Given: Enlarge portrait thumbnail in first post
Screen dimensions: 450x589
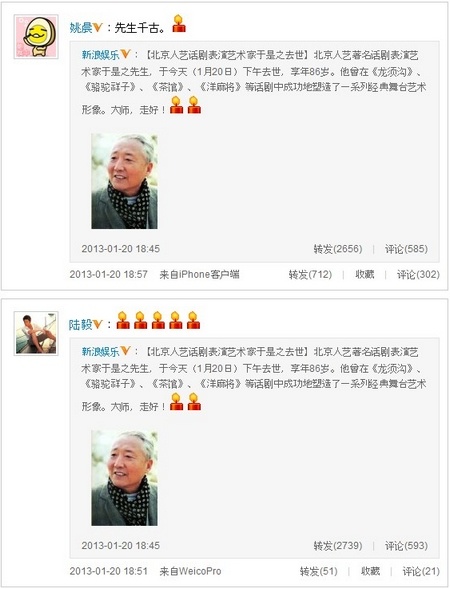Looking at the screenshot, I should [124, 181].
